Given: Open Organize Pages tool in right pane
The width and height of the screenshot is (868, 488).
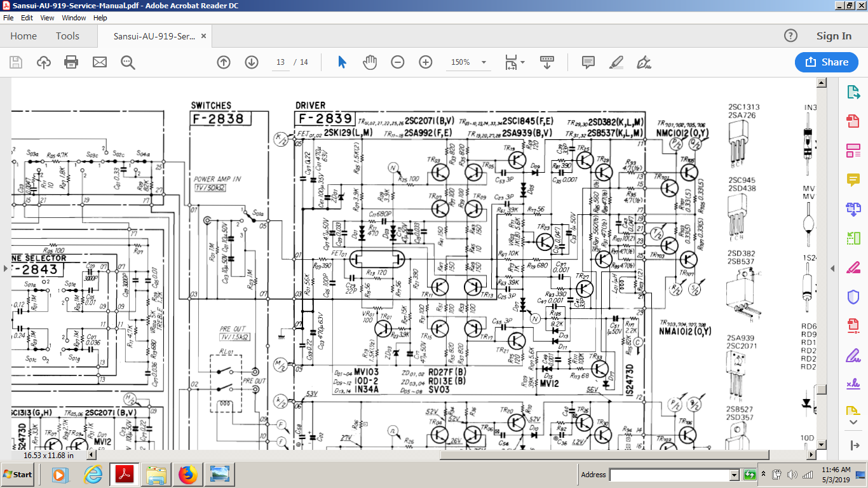Looking at the screenshot, I should (853, 238).
